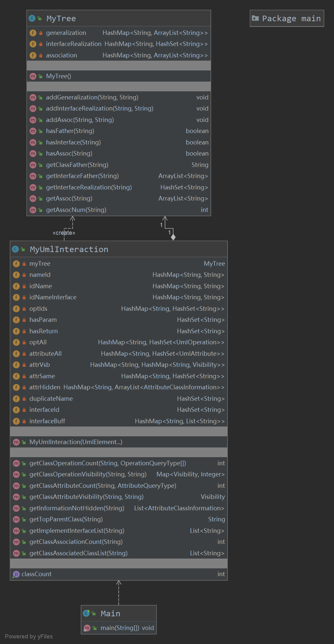Click the field icon beside interfaceRealization
The image size is (334, 644).
point(33,44)
